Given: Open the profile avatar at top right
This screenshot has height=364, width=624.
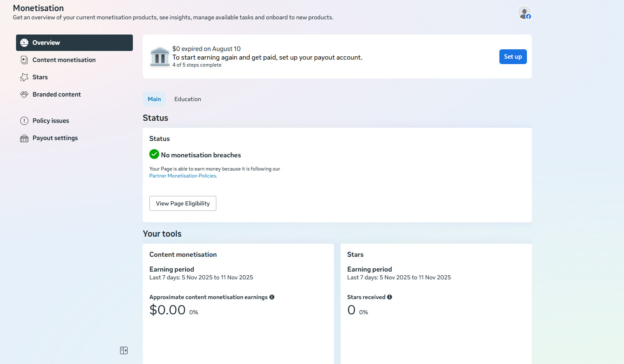Looking at the screenshot, I should click(524, 13).
